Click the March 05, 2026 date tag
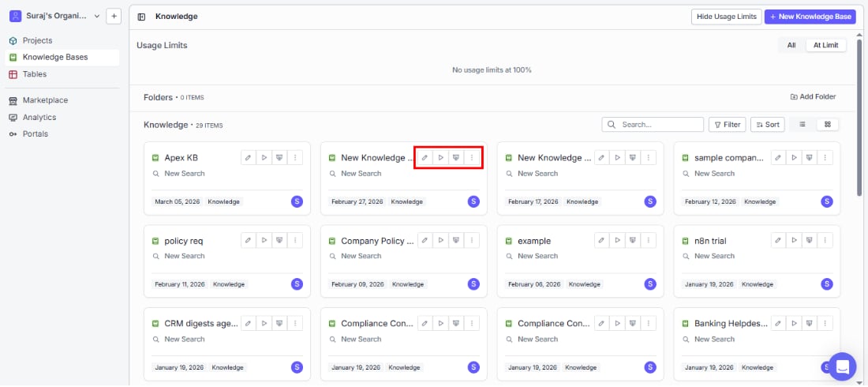This screenshot has width=868, height=387. [177, 202]
